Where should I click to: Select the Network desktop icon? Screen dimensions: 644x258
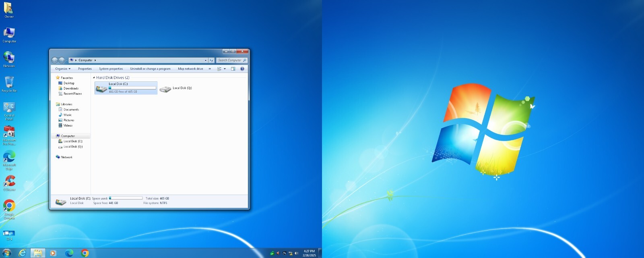point(9,60)
